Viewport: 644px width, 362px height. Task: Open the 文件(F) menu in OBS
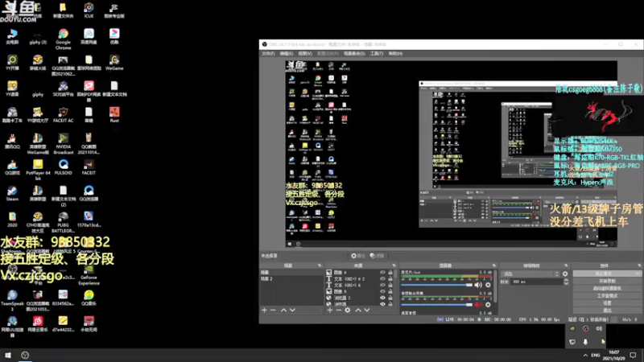tap(268, 54)
